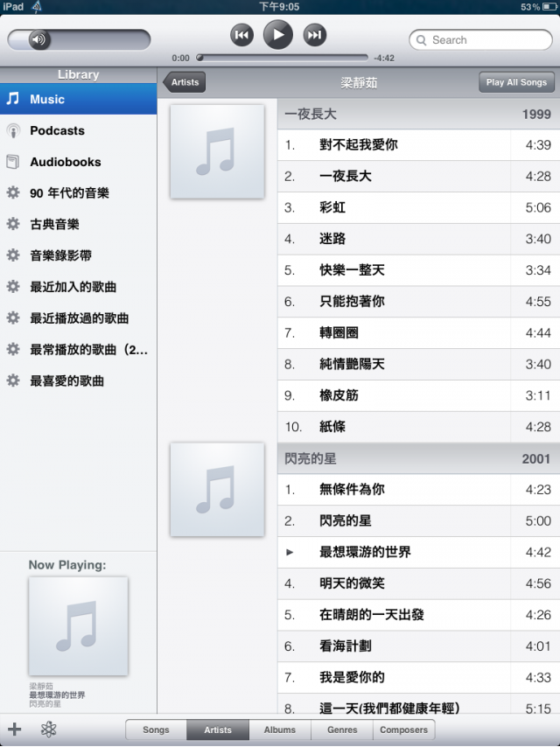Select Music in the Library
Image resolution: width=560 pixels, height=747 pixels.
click(78, 99)
